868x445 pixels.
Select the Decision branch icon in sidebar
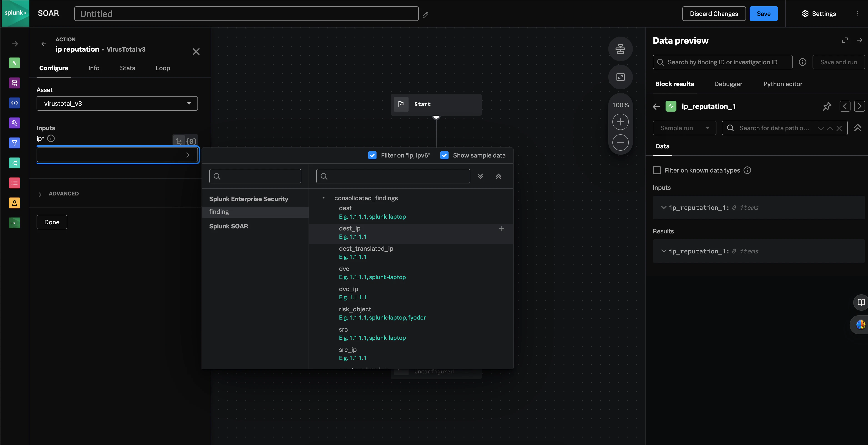(15, 163)
